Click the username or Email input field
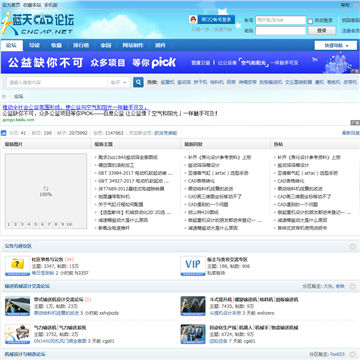The image size is (360, 360). [280, 20]
